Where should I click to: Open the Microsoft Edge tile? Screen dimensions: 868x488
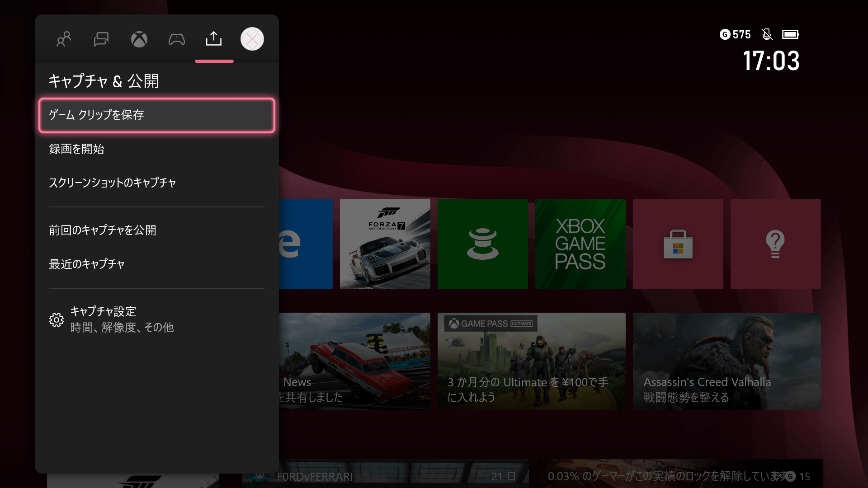click(306, 244)
